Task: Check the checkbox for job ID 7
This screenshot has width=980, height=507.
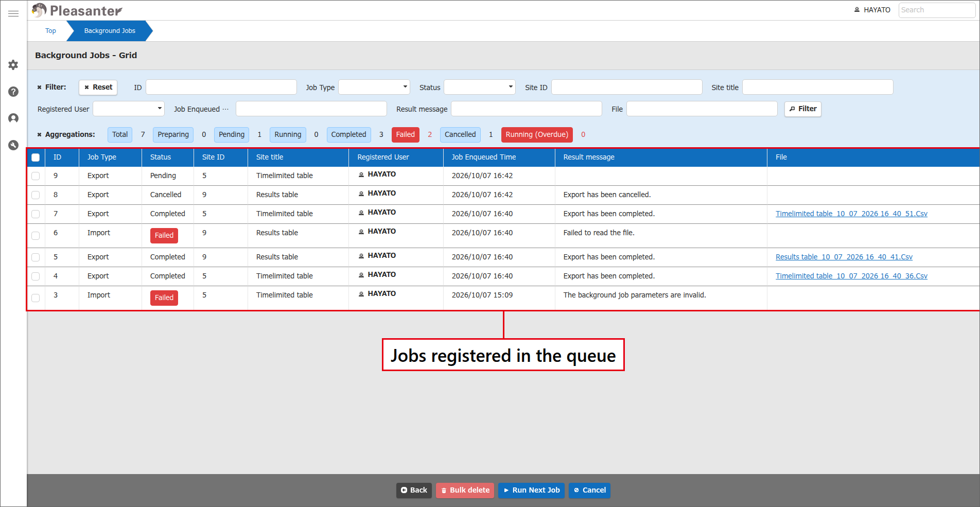Action: [x=36, y=214]
